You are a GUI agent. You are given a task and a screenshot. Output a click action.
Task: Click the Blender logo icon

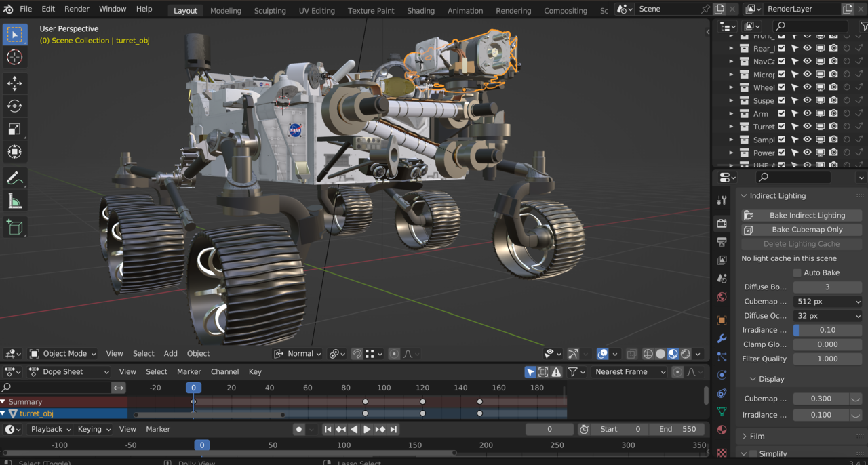pyautogui.click(x=8, y=9)
